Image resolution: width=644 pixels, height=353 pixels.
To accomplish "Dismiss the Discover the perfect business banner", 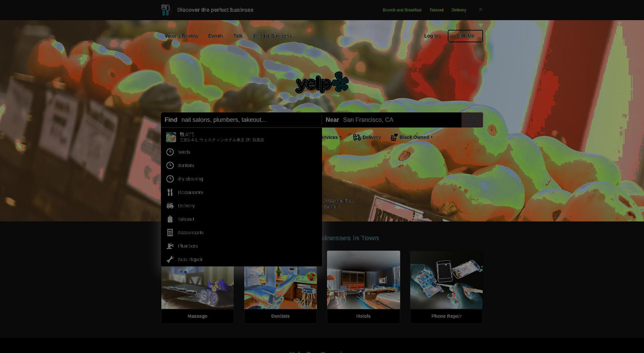I will (x=480, y=9).
